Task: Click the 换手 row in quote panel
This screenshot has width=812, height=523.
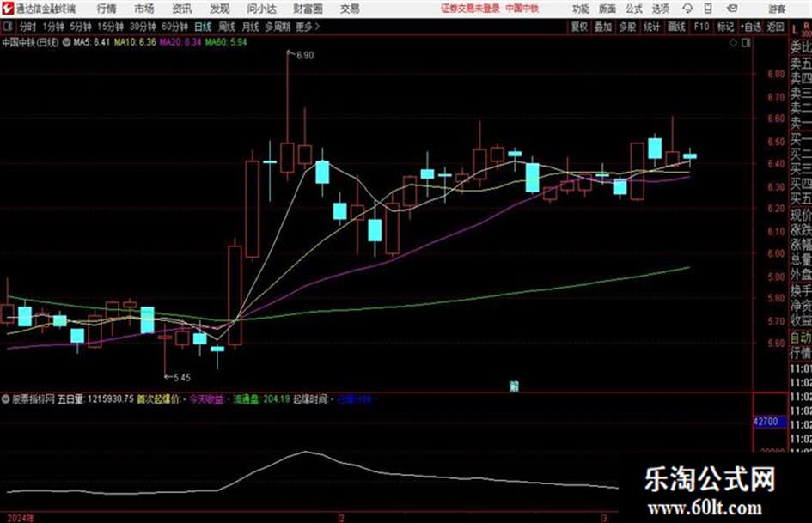Action: click(x=801, y=290)
